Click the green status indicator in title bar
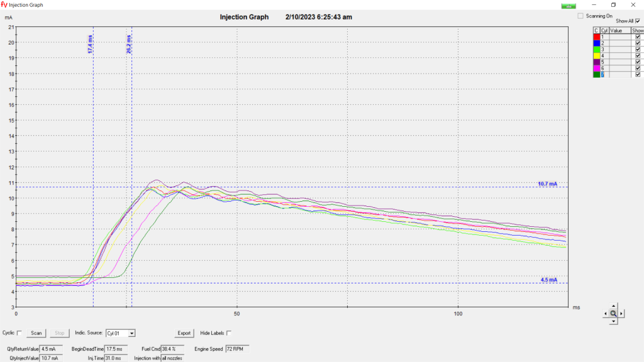The image size is (644, 362). pos(569,5)
